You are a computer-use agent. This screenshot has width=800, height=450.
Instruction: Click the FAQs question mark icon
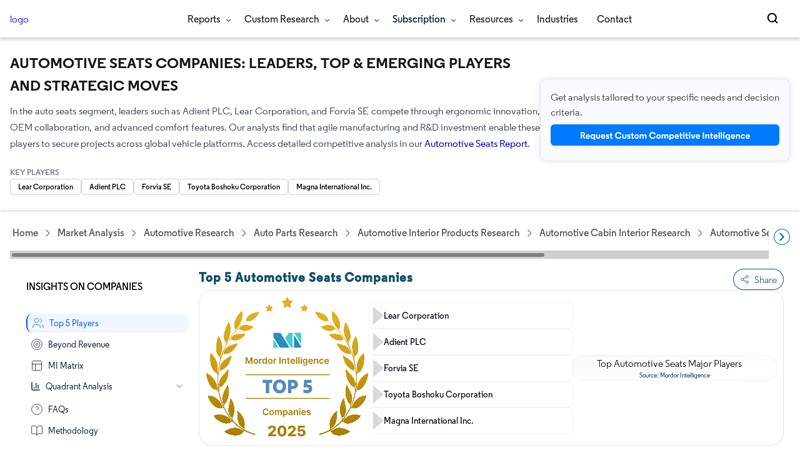(37, 409)
